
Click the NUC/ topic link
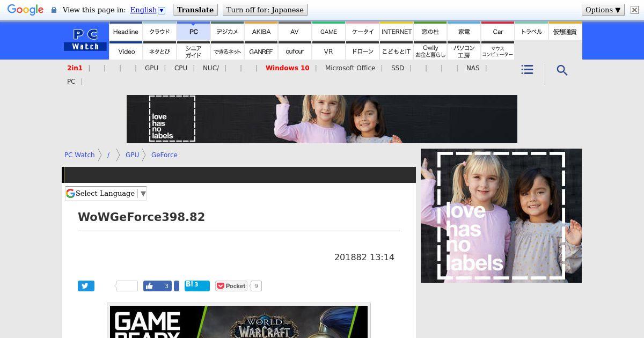pyautogui.click(x=211, y=68)
